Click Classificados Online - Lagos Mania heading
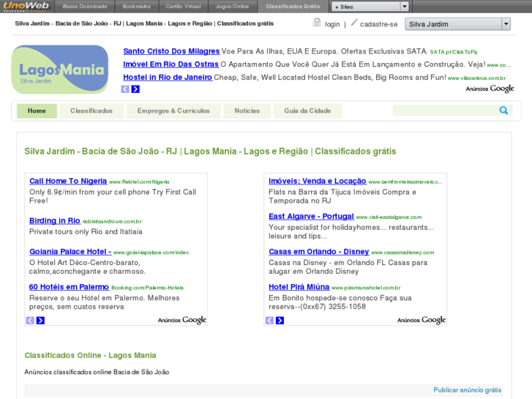The image size is (532, 399). pyautogui.click(x=90, y=356)
